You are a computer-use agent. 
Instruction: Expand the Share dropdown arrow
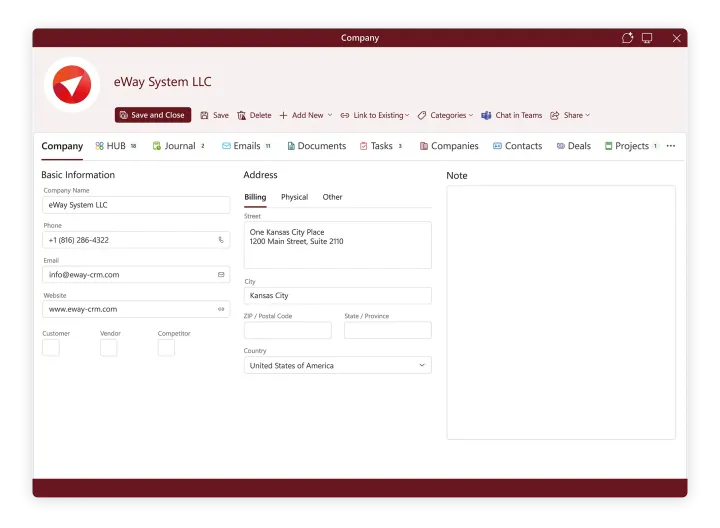[x=588, y=115]
